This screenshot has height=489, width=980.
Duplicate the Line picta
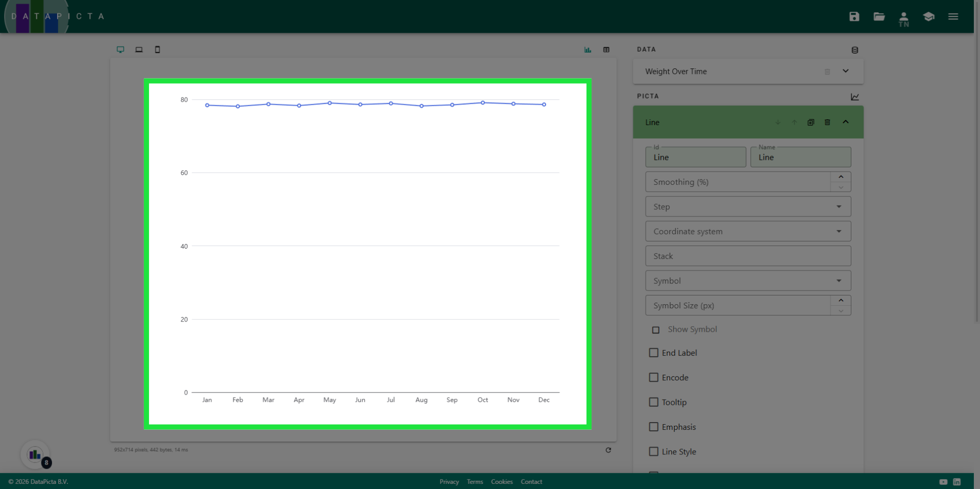coord(811,122)
